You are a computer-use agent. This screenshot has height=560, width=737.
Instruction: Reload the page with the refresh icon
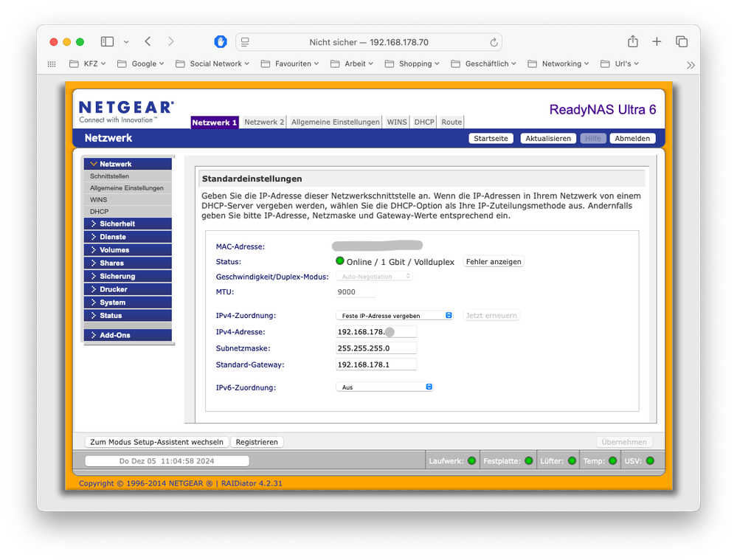tap(494, 42)
